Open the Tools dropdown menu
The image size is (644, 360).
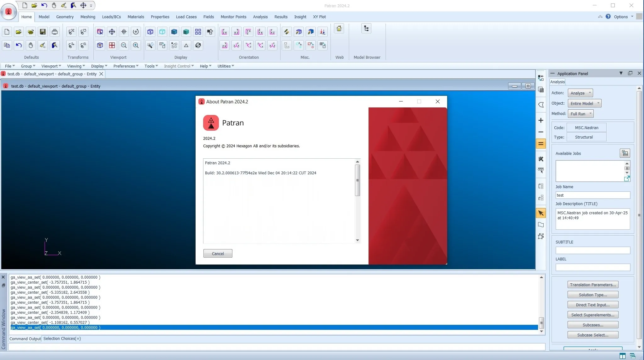(151, 66)
